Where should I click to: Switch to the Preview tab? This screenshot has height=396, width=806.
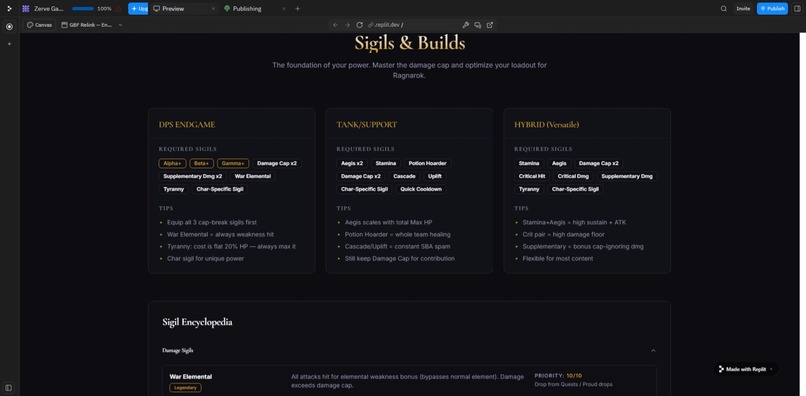tap(173, 9)
